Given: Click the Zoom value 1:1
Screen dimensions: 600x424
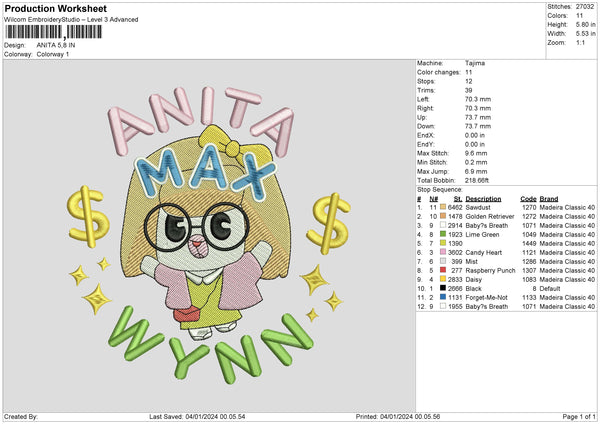Looking at the screenshot, I should coord(580,42).
